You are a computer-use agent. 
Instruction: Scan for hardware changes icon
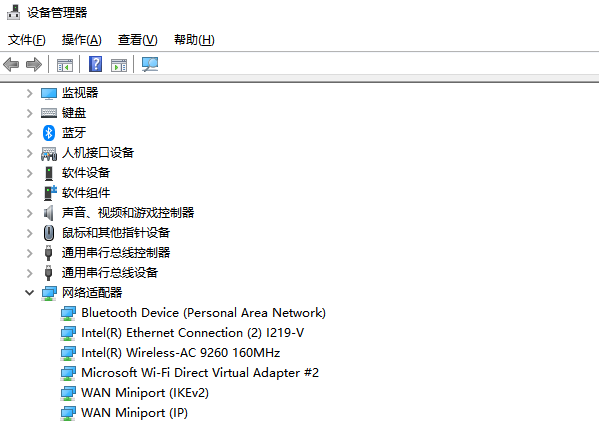150,64
